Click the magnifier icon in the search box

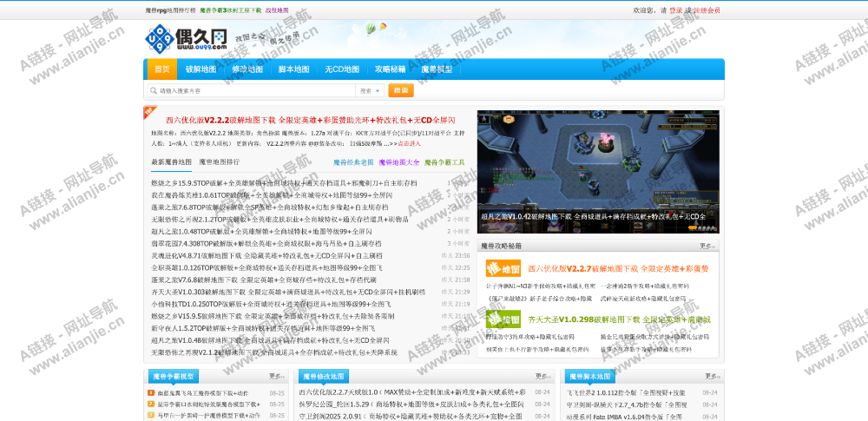[153, 90]
